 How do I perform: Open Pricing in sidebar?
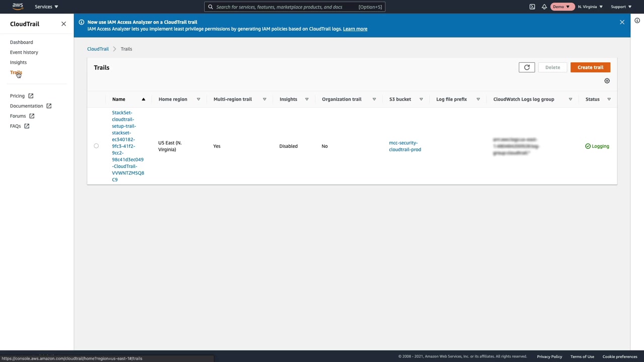(17, 96)
